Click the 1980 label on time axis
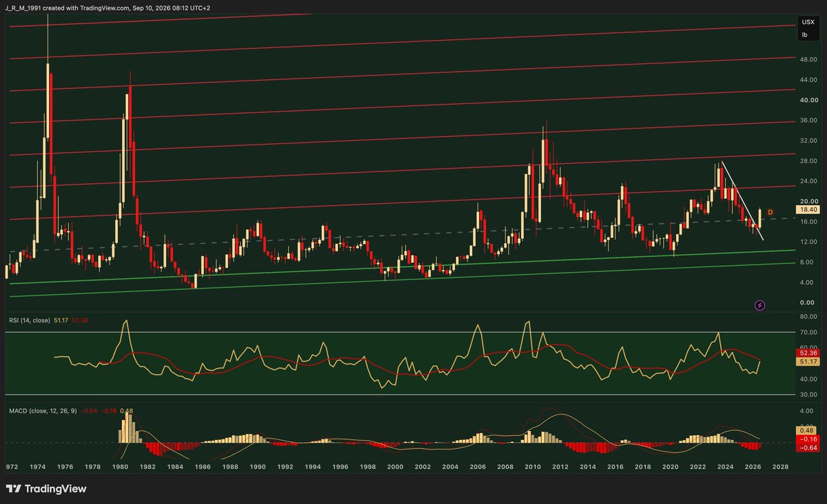 [x=121, y=466]
